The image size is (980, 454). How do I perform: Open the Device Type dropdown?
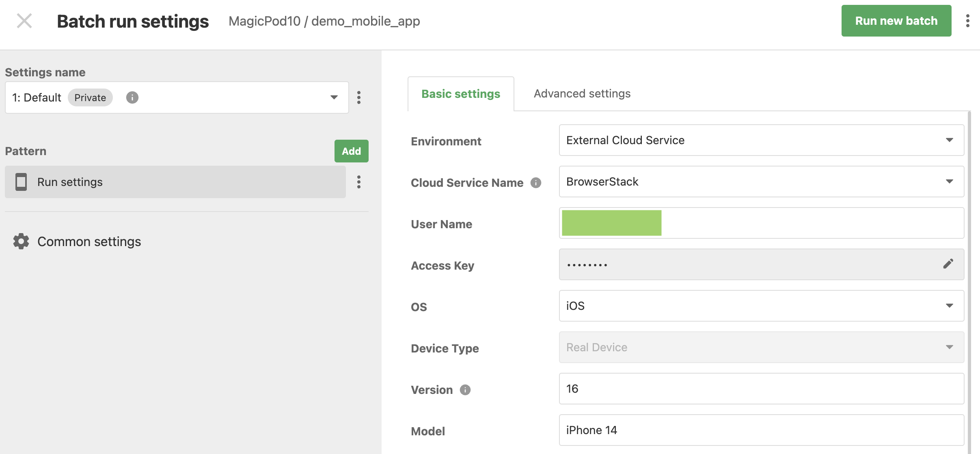(761, 347)
